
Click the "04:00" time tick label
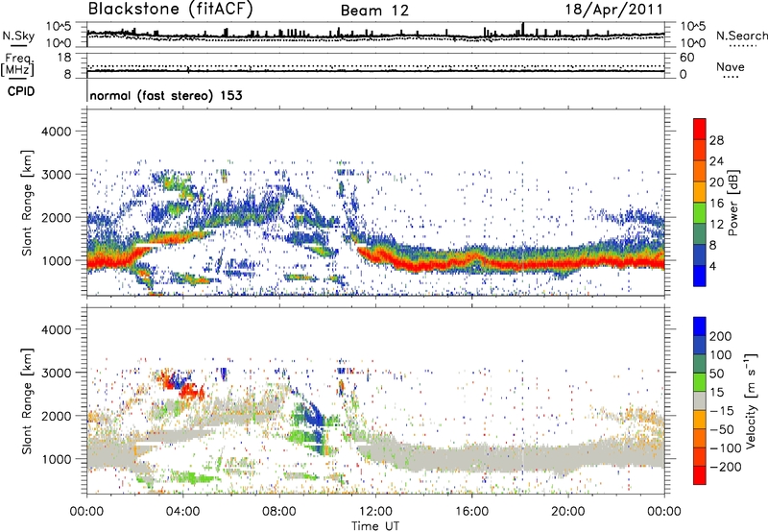(x=182, y=512)
